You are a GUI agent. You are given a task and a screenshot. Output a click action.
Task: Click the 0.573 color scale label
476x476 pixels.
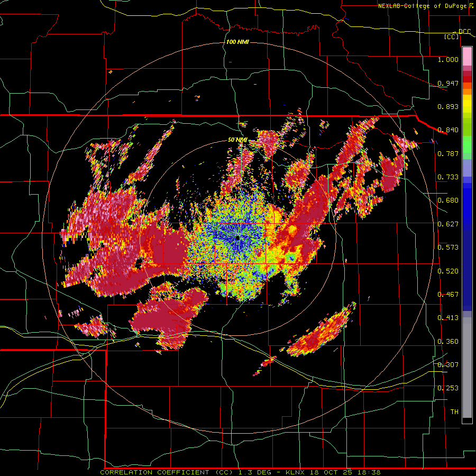pos(448,248)
